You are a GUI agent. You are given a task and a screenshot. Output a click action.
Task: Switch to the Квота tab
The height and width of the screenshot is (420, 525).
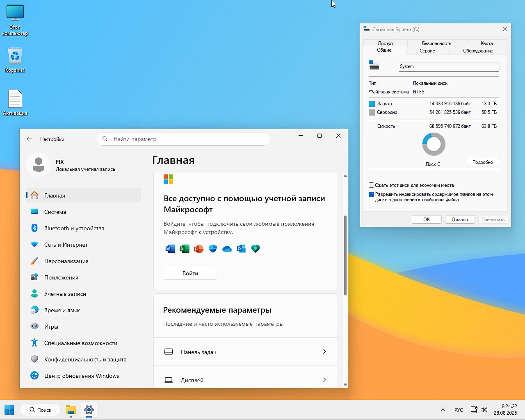tap(486, 43)
